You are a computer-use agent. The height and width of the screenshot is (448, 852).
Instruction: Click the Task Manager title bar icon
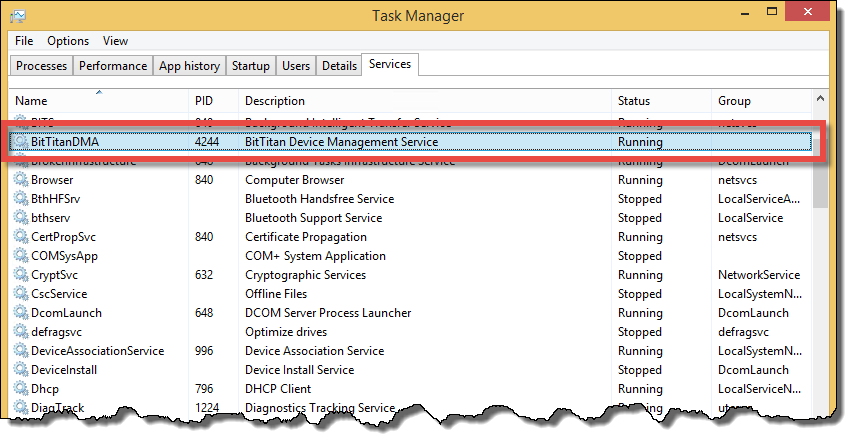(18, 16)
